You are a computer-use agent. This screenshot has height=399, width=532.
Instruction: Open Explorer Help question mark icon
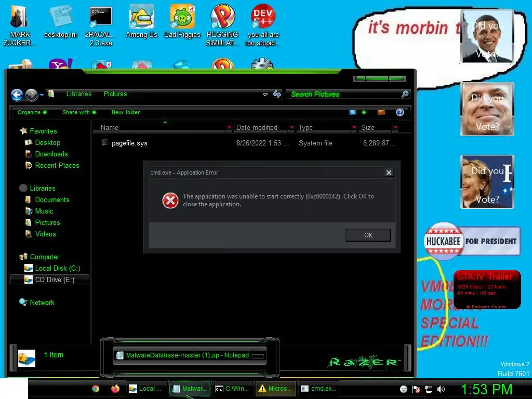coord(400,112)
